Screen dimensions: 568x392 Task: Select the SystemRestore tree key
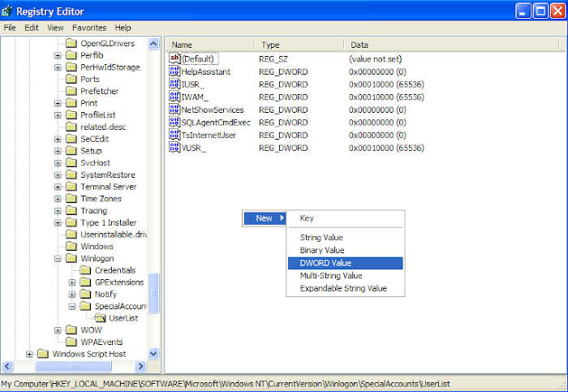tap(108, 175)
